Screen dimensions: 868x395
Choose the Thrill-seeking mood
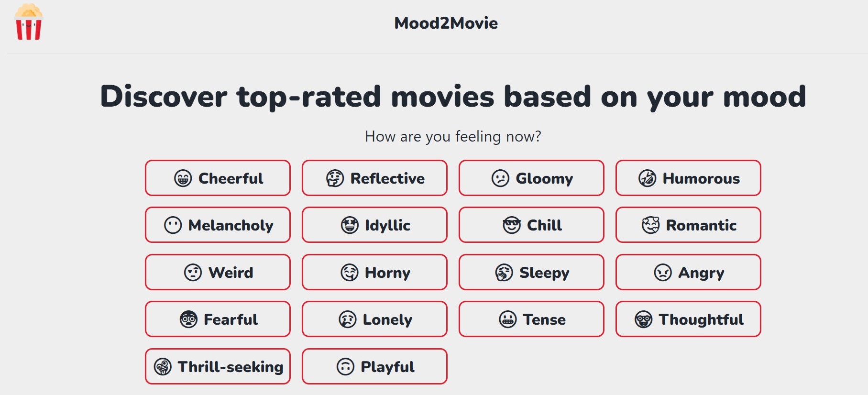tap(218, 367)
